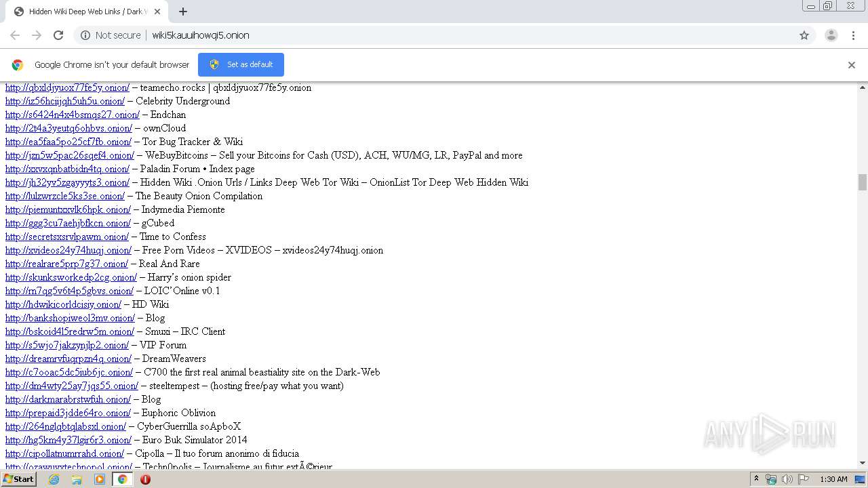
Task: Open the Chrome three-dot menu
Action: coord(853,35)
